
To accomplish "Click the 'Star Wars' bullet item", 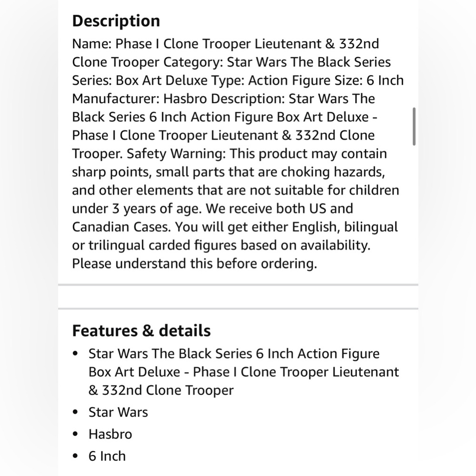I will click(x=118, y=412).
